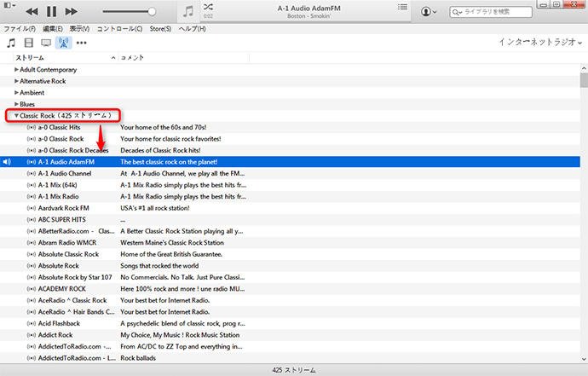Open the 編集(E) menu
This screenshot has height=376, width=588.
pos(53,29)
